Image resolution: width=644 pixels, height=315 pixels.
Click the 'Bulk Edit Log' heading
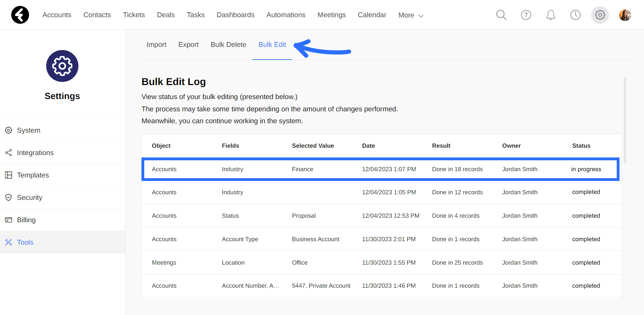coord(174,82)
